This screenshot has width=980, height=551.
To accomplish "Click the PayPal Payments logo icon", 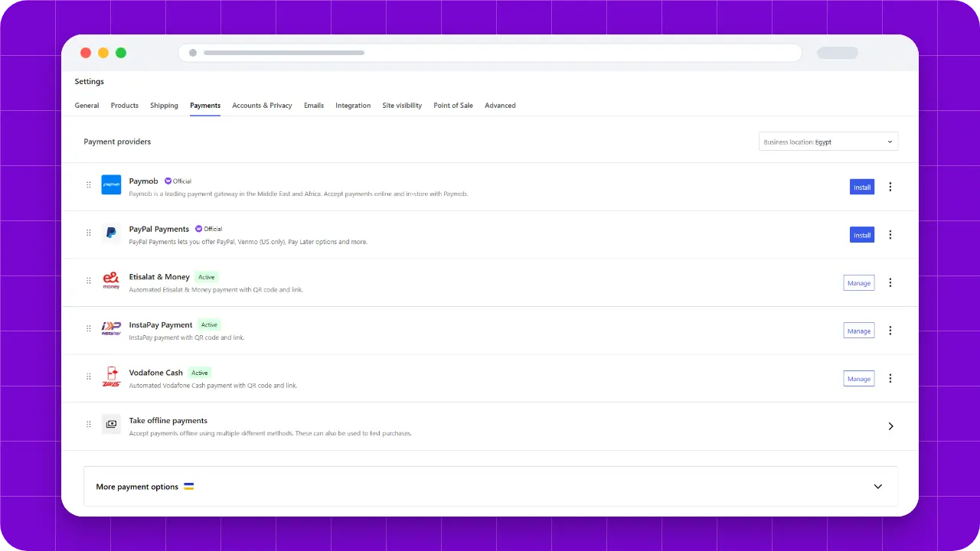I will 111,233.
